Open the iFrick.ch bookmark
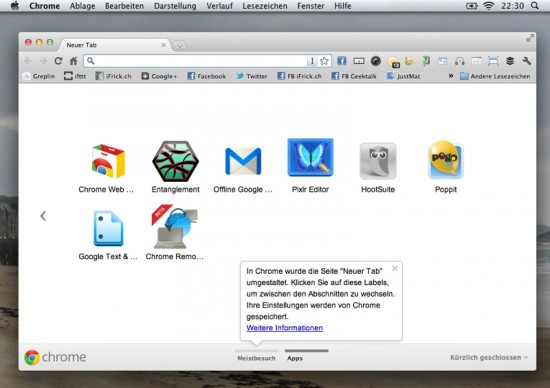The image size is (550, 388). tap(113, 76)
